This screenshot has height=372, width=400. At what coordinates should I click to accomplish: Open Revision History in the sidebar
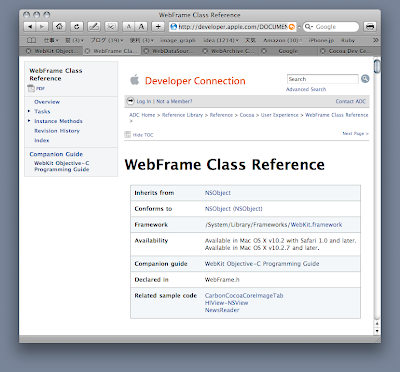(57, 131)
